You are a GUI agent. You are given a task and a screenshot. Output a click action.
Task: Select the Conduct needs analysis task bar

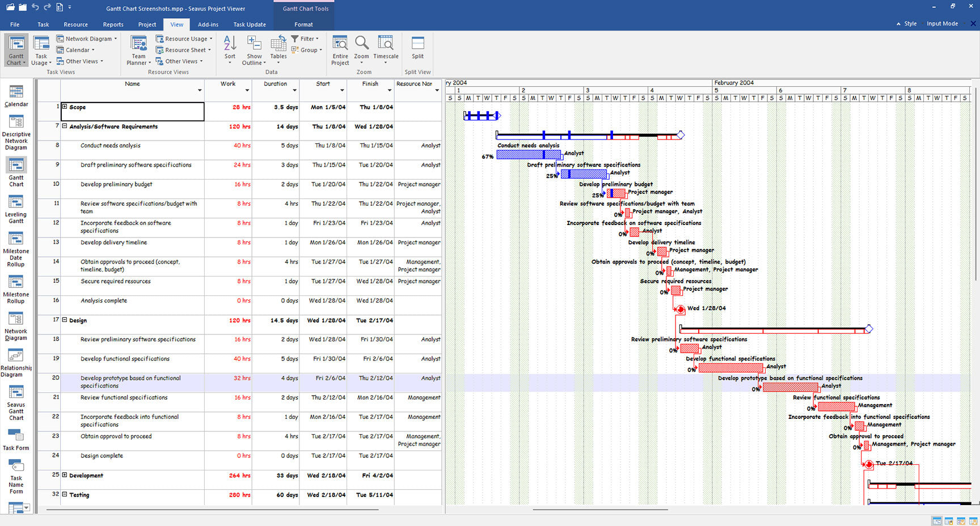[x=528, y=155]
